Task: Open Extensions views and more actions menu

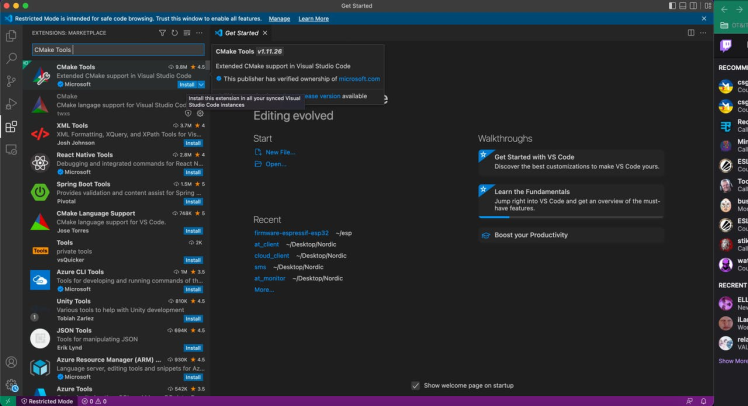Action: click(x=199, y=33)
